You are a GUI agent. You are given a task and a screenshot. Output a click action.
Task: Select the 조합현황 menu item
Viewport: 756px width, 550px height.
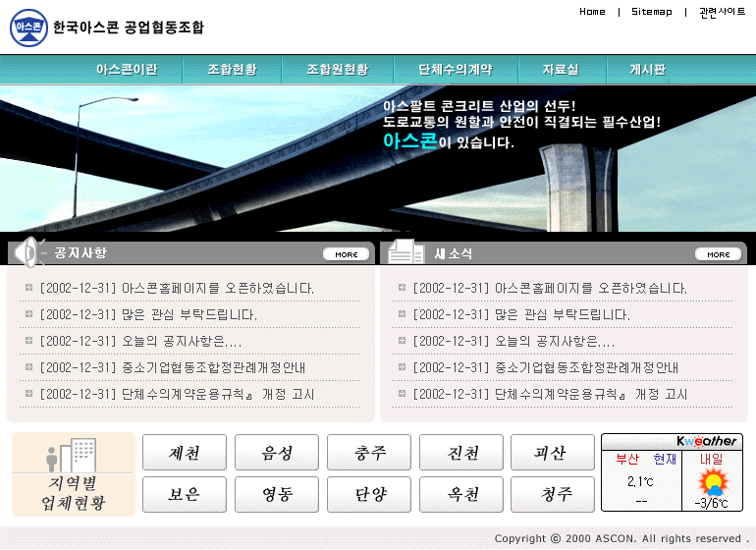(232, 70)
